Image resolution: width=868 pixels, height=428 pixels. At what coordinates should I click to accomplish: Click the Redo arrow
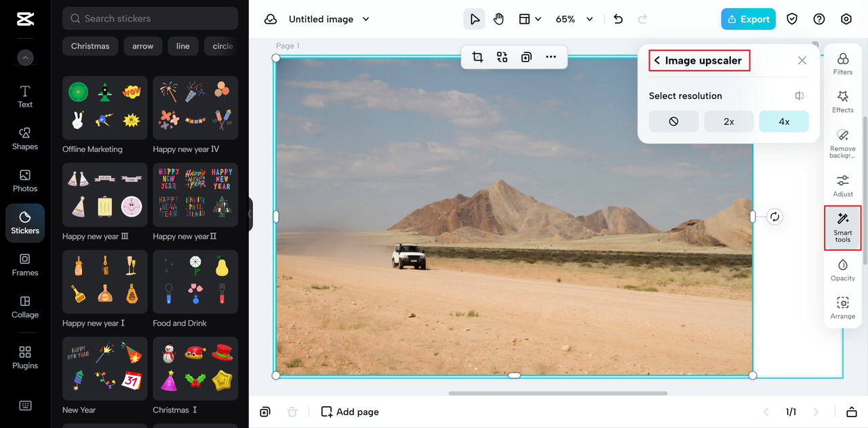[x=642, y=19]
